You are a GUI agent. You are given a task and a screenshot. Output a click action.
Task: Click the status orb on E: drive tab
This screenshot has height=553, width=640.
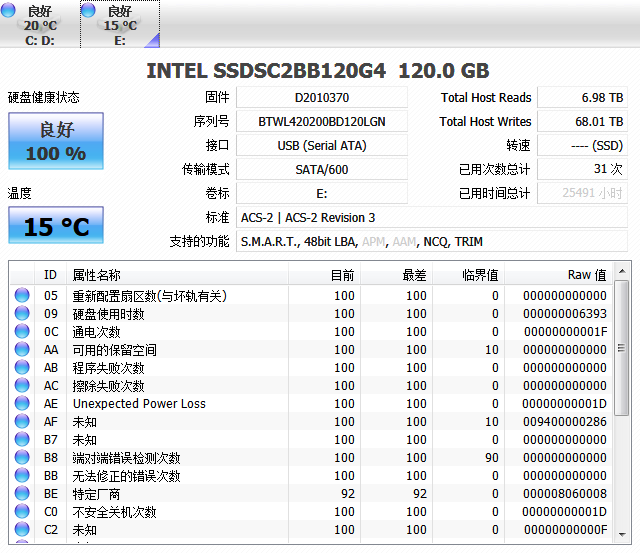88,10
